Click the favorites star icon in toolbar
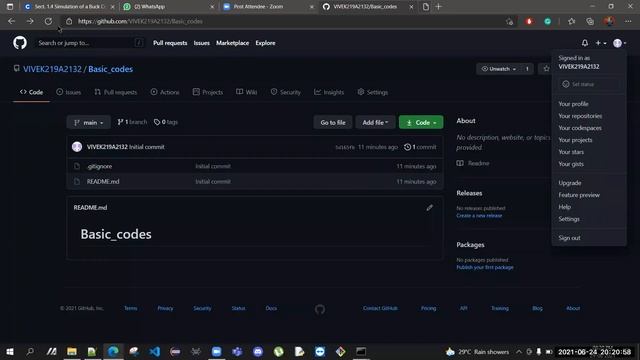This screenshot has height=360, width=640. click(571, 21)
